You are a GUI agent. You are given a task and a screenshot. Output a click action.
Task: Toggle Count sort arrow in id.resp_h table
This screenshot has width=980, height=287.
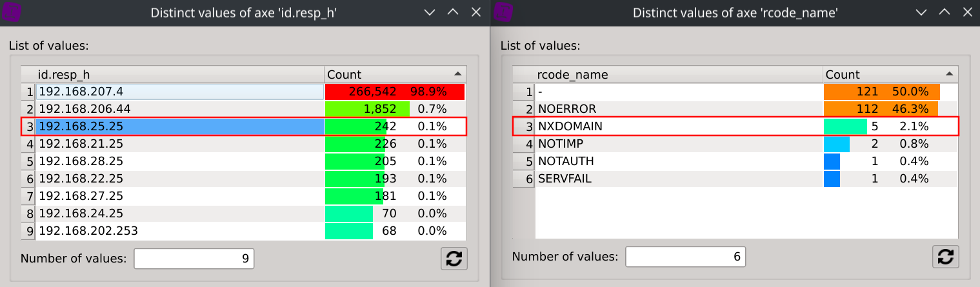(457, 74)
